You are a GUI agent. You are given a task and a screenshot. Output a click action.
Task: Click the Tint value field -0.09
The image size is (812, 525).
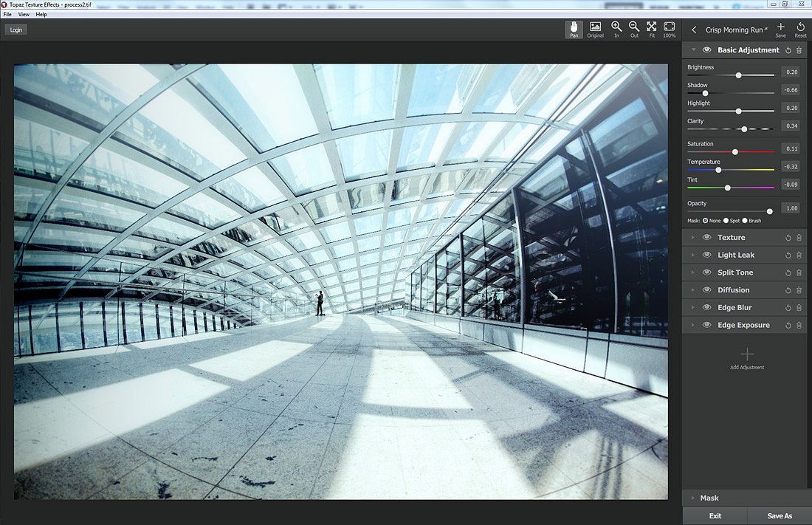pos(791,185)
